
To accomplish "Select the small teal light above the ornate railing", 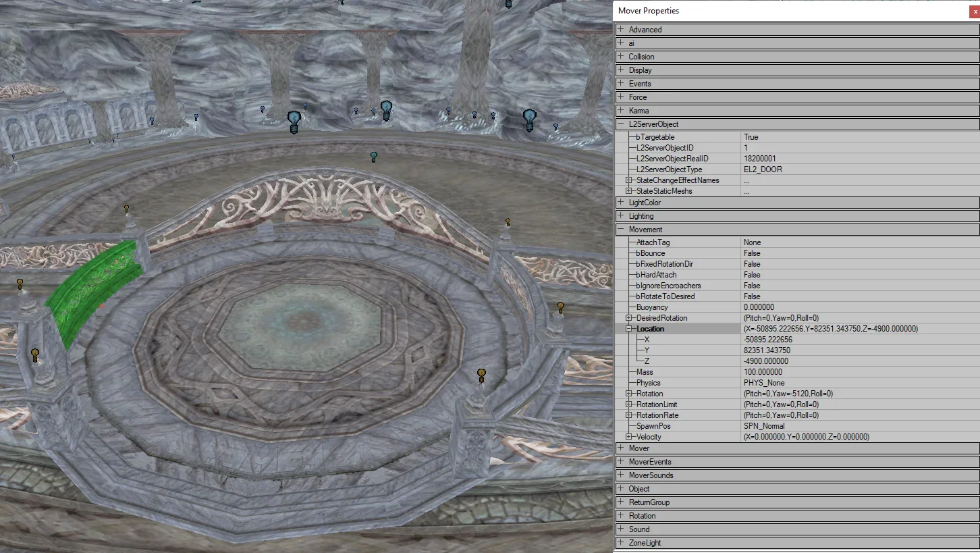I will coord(373,157).
